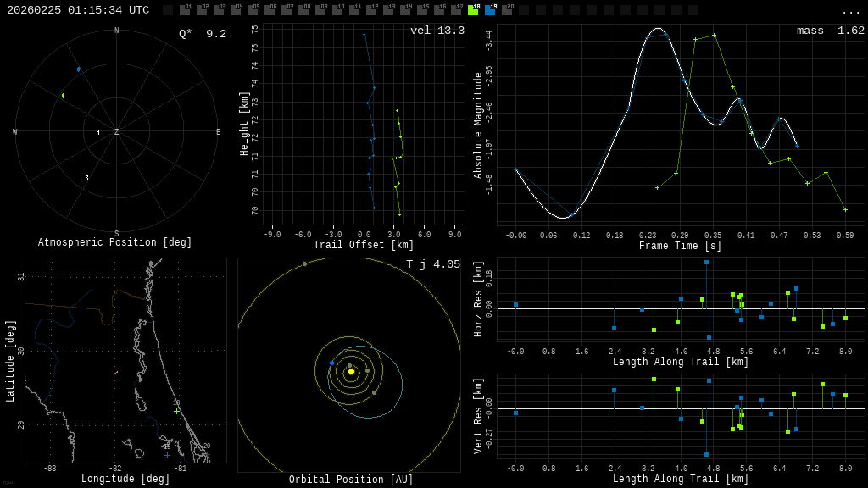Click the Q* 9.2 quality value
The width and height of the screenshot is (868, 488).
203,34
